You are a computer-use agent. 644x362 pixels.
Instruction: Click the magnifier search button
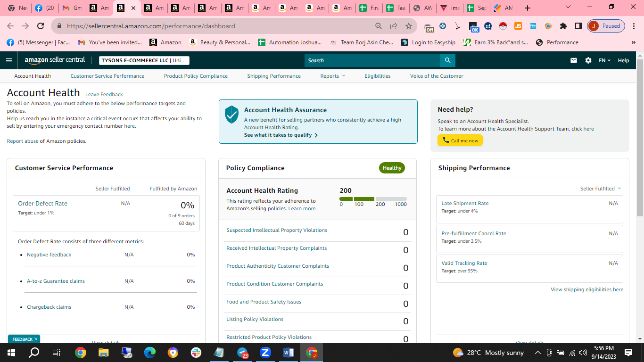click(447, 60)
